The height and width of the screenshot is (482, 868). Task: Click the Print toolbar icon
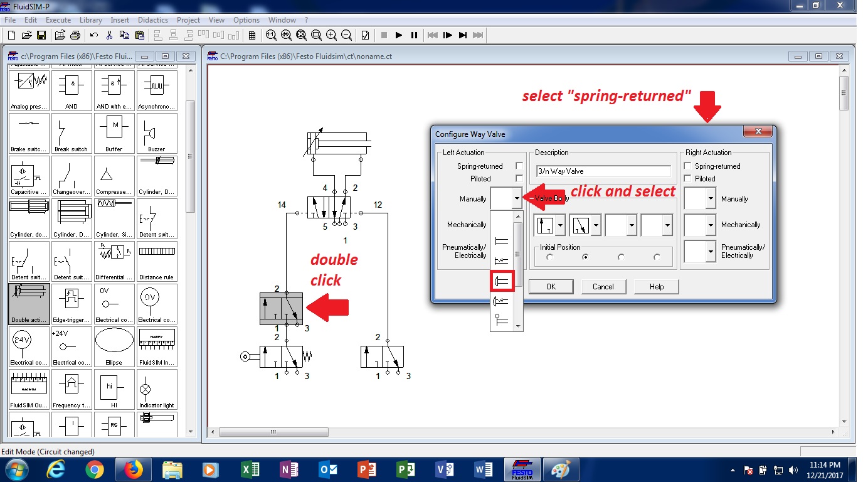pyautogui.click(x=75, y=35)
